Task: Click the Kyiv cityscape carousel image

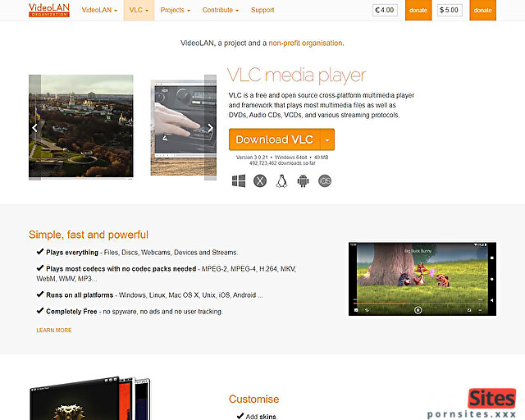Action: (81, 126)
